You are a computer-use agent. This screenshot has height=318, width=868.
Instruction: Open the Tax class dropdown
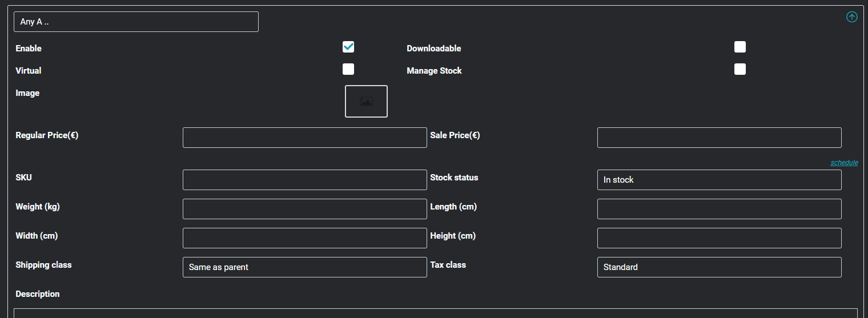[720, 267]
